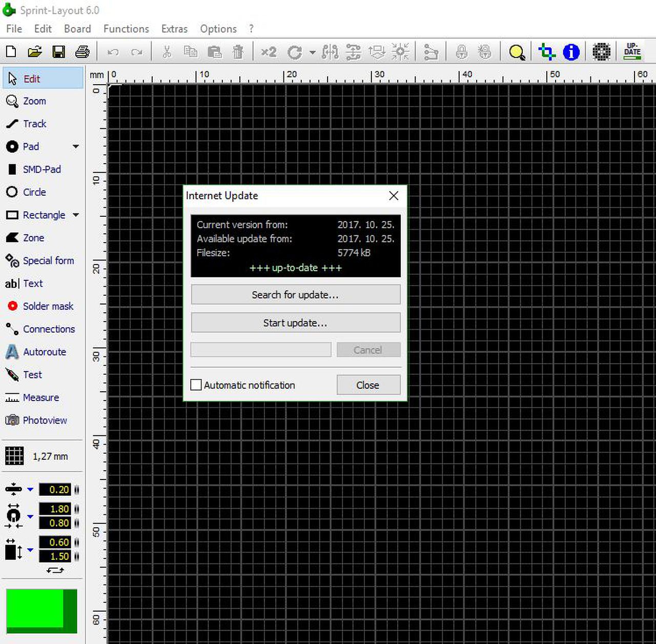Open the Board menu
This screenshot has height=644, width=656.
point(77,29)
